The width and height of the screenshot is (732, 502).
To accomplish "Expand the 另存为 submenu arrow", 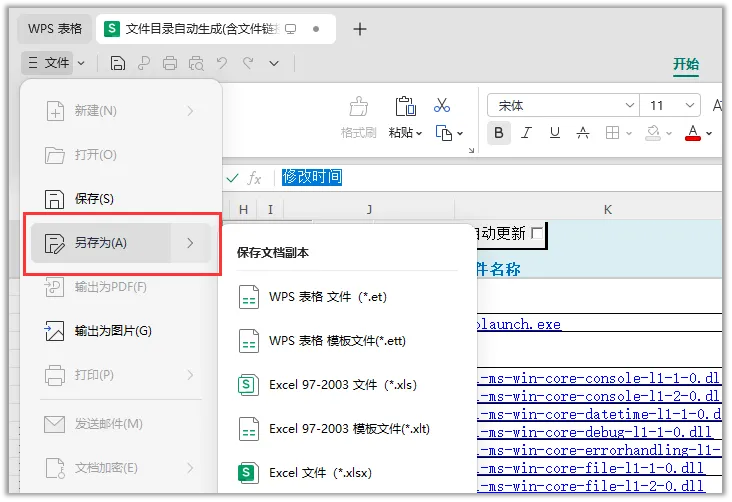I will 190,243.
